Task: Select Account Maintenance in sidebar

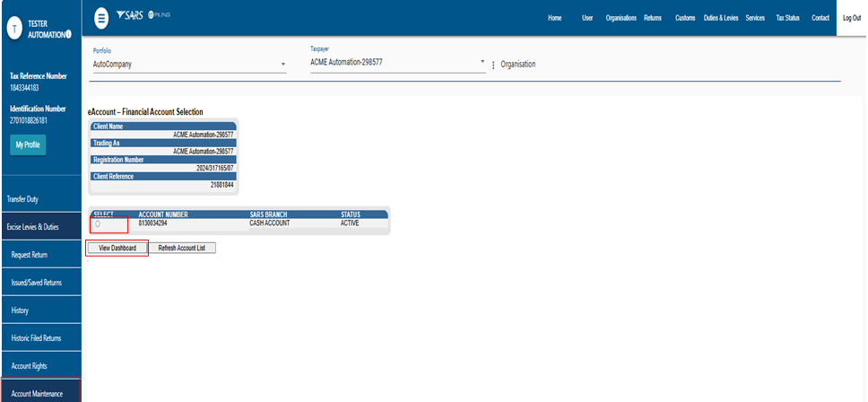Action: click(36, 393)
